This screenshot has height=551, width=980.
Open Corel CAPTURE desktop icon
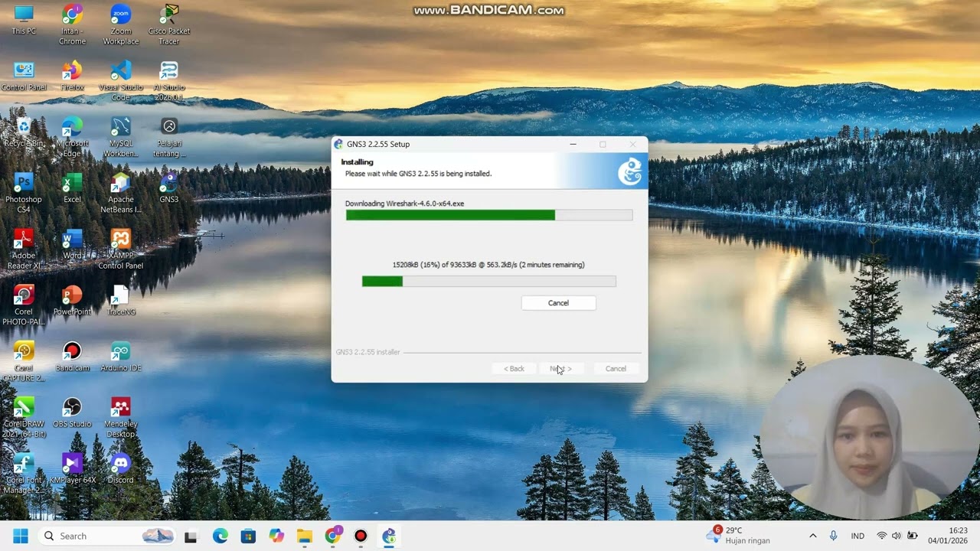(x=24, y=361)
